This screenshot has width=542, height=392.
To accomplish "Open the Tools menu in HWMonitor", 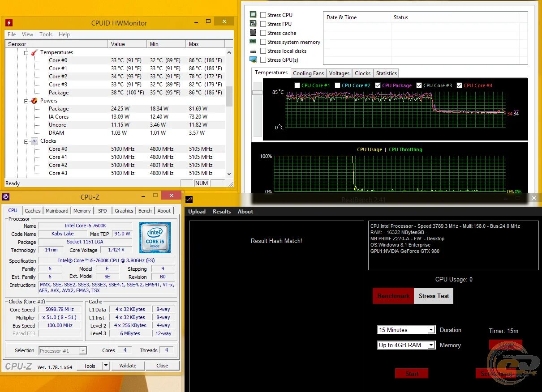I will (x=46, y=34).
